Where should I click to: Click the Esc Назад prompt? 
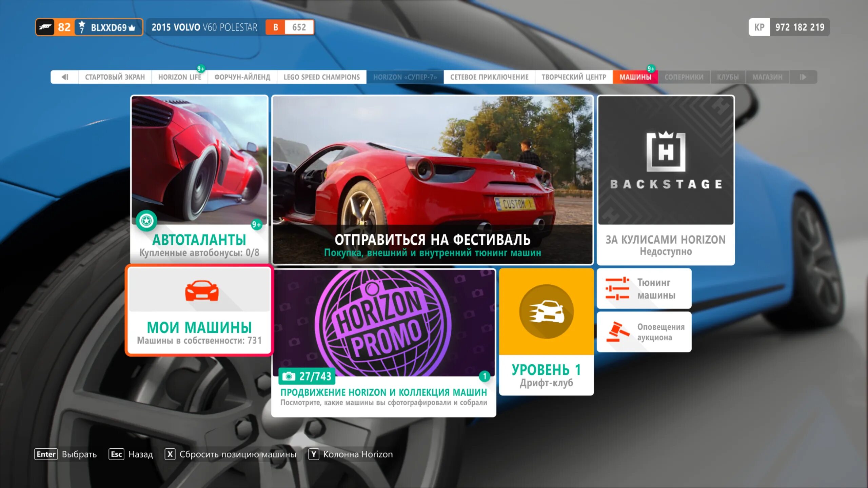131,454
